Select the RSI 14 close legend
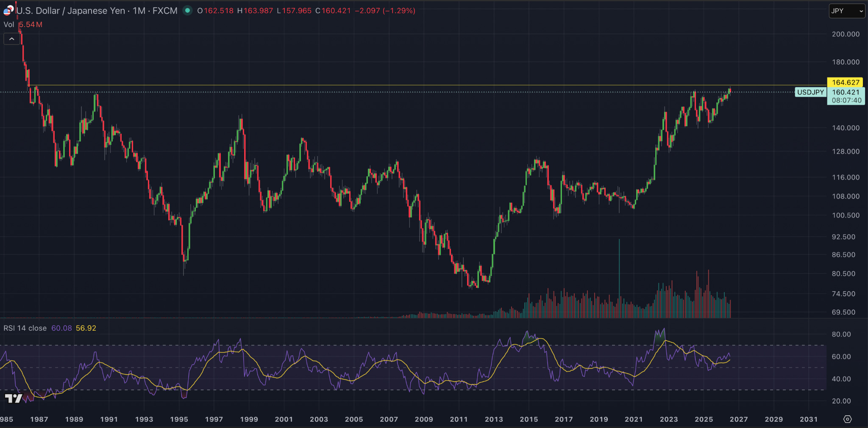The height and width of the screenshot is (428, 868). click(25, 328)
